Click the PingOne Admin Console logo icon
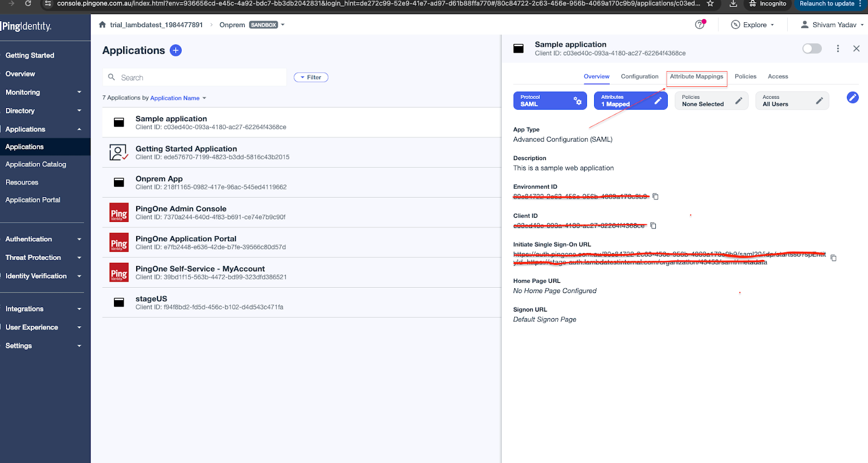Screen dimensions: 868x463 119,213
